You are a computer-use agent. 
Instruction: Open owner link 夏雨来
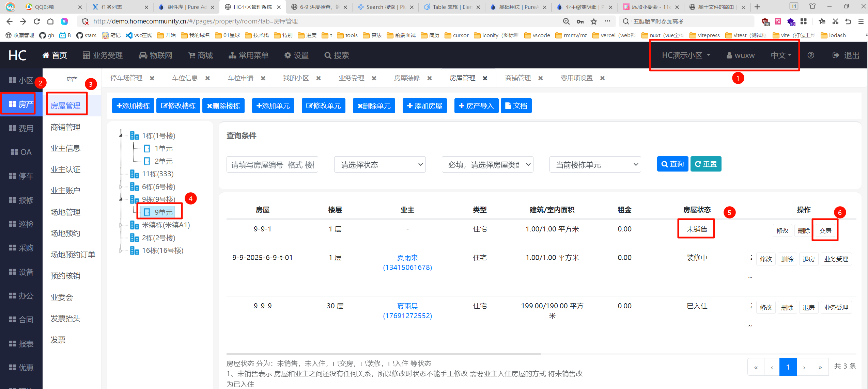(407, 262)
